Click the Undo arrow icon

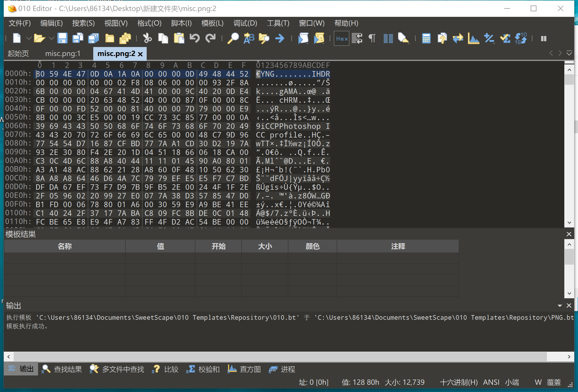coord(194,38)
